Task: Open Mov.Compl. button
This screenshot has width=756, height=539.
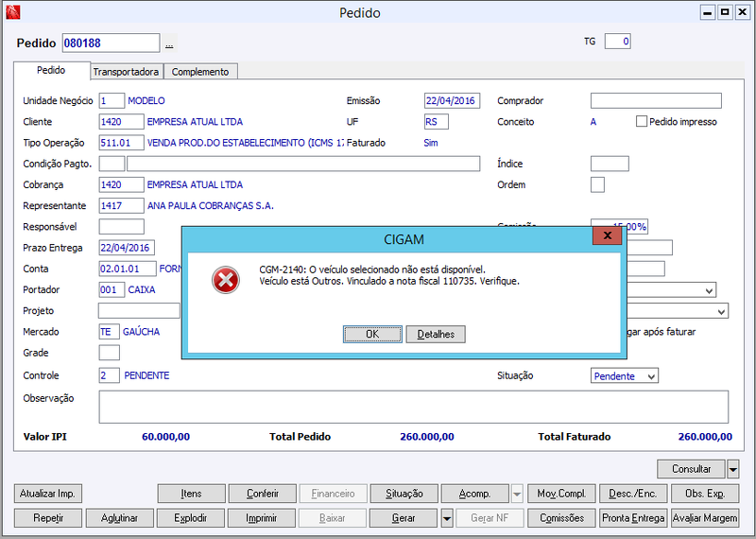Action: pyautogui.click(x=561, y=494)
